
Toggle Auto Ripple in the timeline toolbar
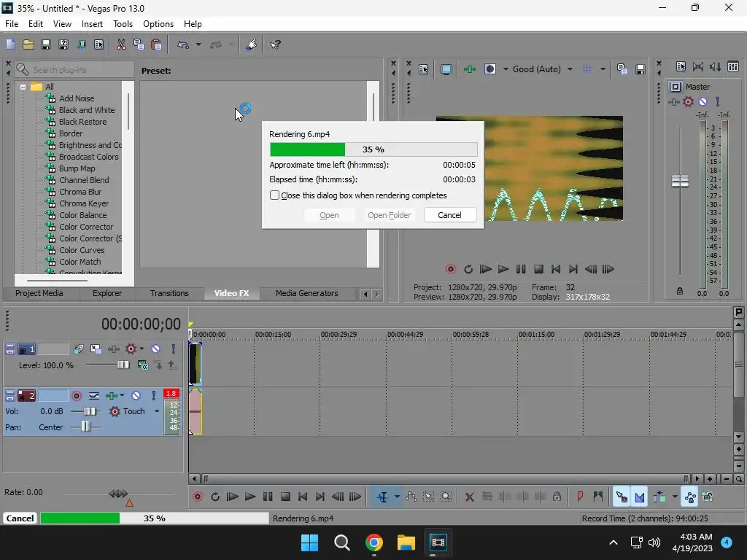(659, 497)
